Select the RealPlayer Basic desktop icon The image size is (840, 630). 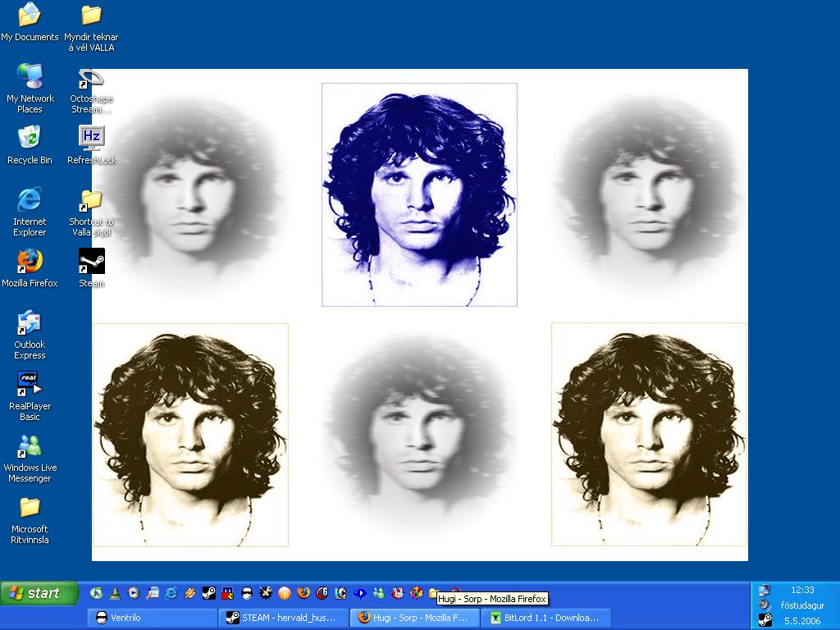point(30,396)
